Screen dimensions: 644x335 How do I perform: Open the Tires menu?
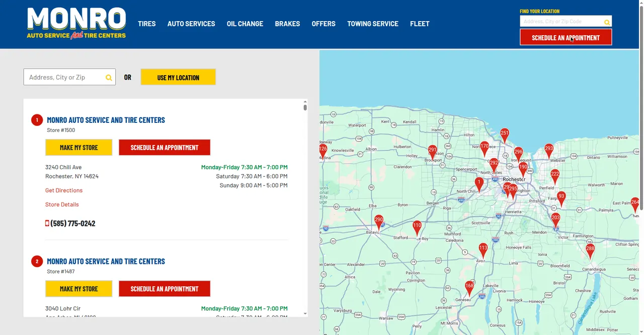click(x=147, y=24)
